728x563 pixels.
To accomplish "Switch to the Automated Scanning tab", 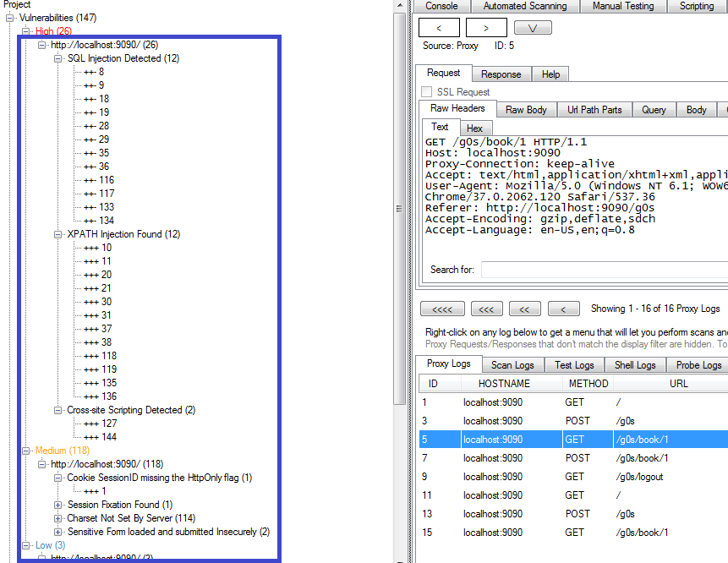I will click(526, 6).
